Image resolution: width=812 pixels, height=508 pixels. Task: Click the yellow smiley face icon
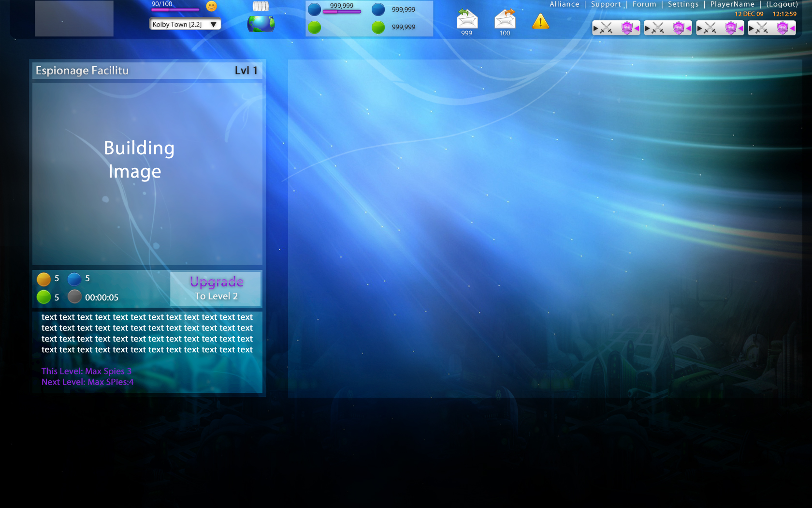coord(211,6)
